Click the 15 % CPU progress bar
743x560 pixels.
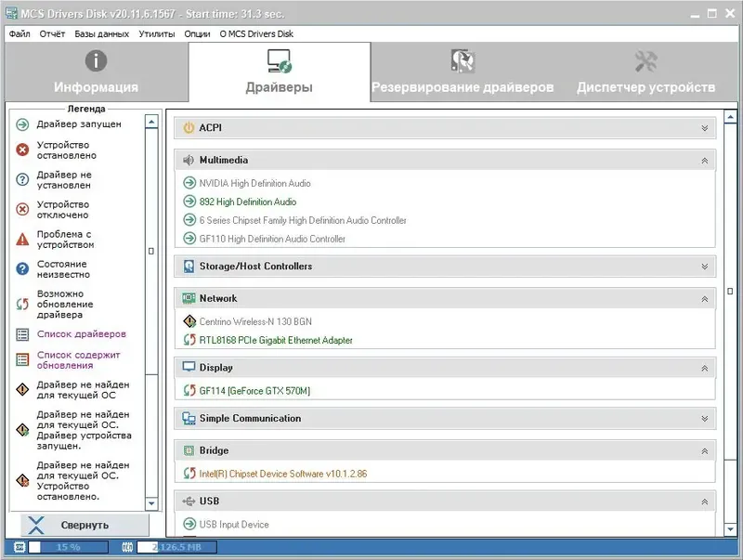pyautogui.click(x=68, y=547)
